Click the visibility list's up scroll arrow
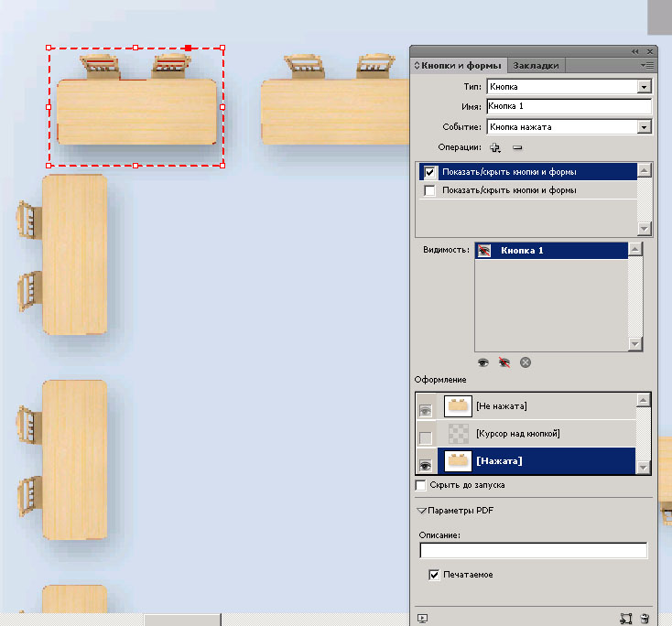Screen dimensions: 672x626 (x=634, y=249)
